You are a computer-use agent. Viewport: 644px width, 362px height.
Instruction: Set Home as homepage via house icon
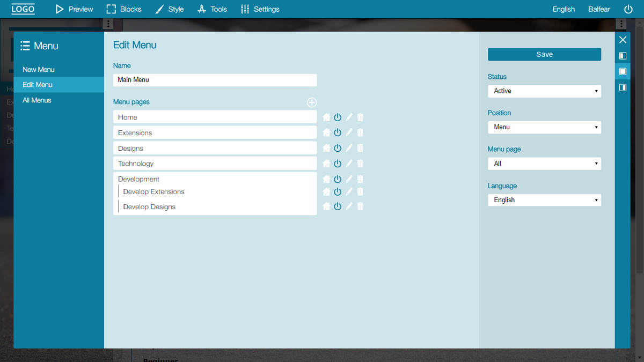pos(326,117)
